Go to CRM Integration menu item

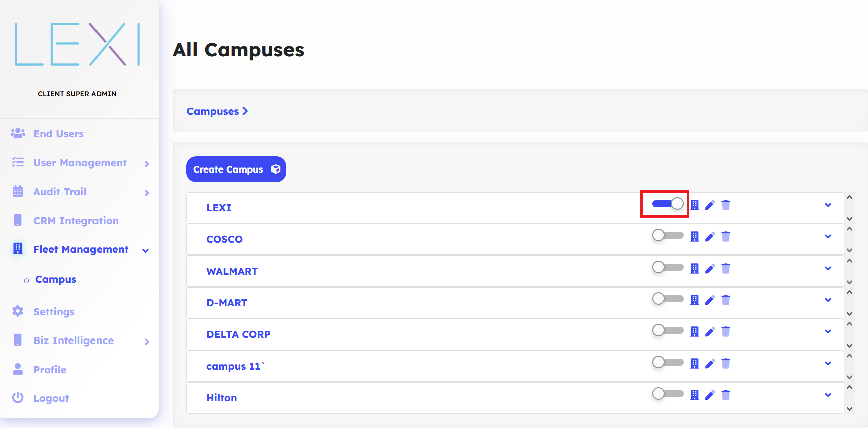pyautogui.click(x=75, y=221)
